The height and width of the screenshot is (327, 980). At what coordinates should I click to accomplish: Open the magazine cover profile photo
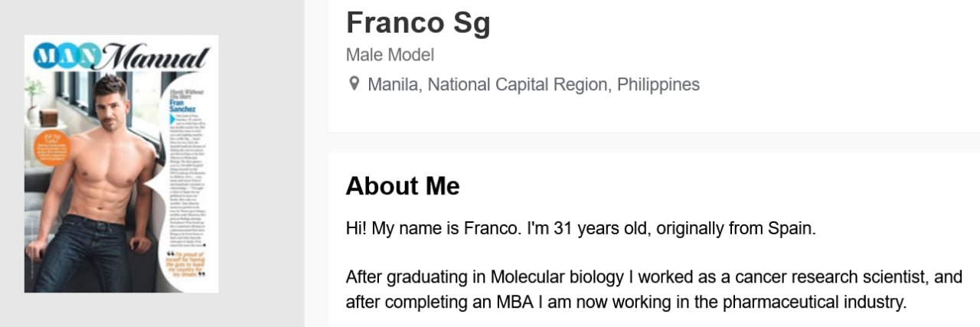121,184
